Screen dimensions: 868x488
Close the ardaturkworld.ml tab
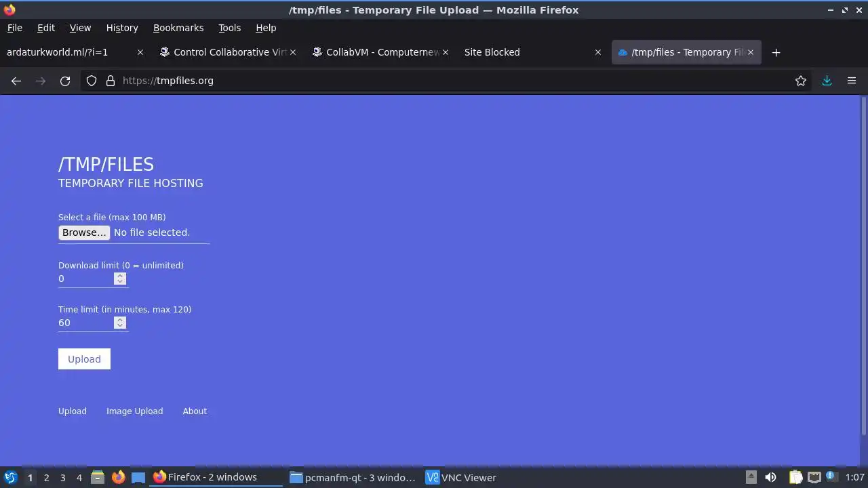[140, 52]
